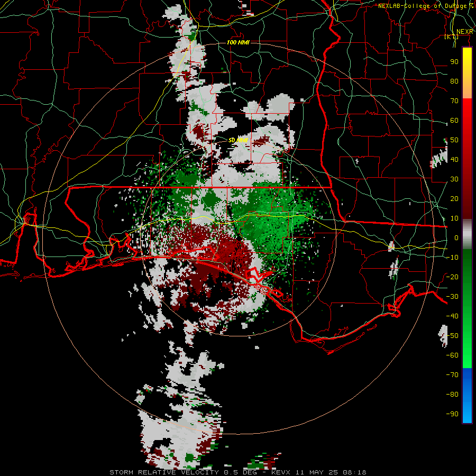Click the positive 10 scale value
The image size is (476, 476).
(x=454, y=218)
